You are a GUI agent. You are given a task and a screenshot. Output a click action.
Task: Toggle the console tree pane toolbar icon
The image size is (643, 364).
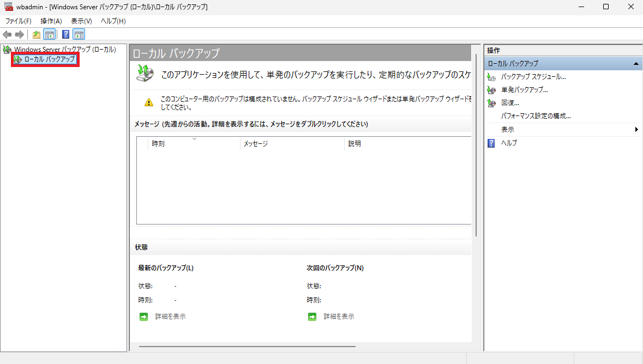[x=50, y=35]
